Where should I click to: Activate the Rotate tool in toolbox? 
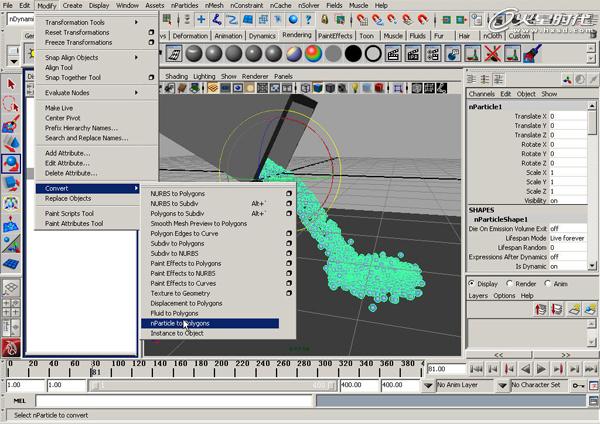tap(11, 163)
